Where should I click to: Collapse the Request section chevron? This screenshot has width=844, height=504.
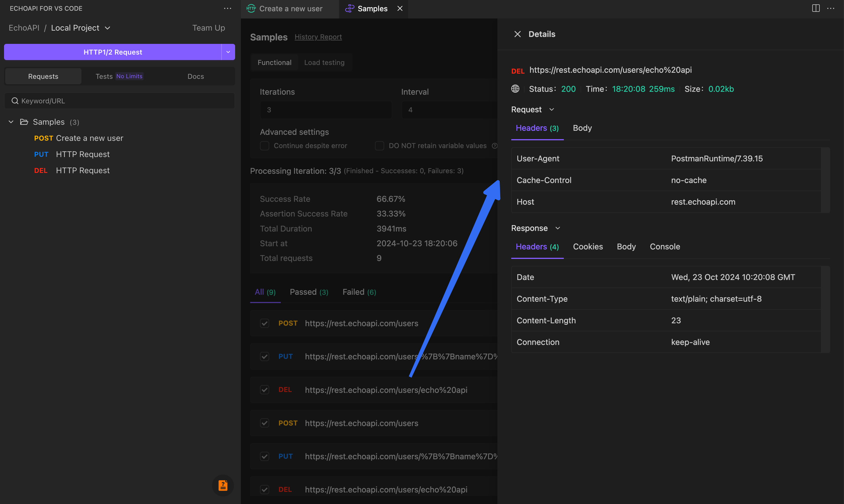552,109
